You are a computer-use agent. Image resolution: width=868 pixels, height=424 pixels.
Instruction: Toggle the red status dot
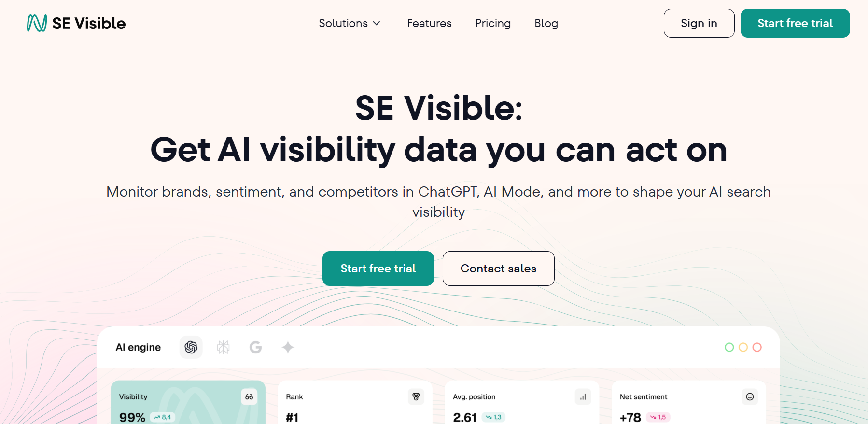pyautogui.click(x=757, y=347)
